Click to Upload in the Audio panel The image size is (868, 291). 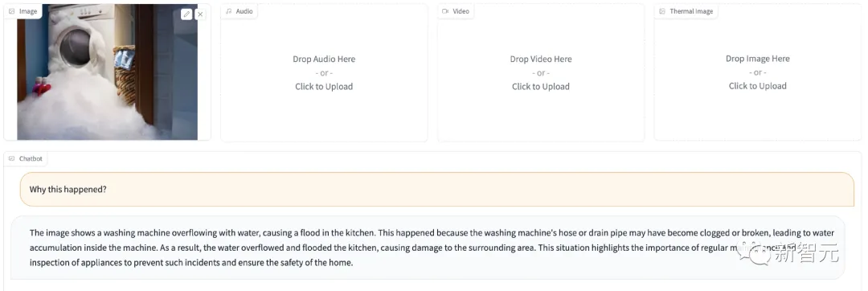(x=324, y=86)
